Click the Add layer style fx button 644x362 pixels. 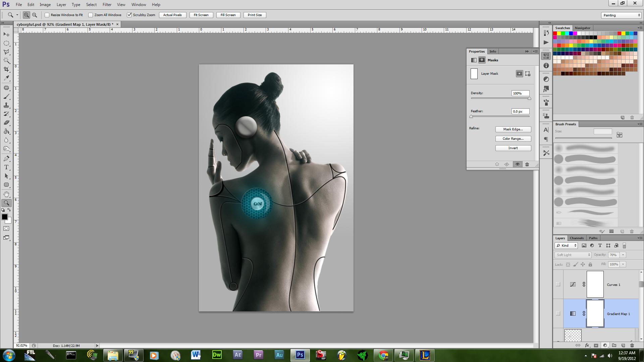click(x=587, y=345)
